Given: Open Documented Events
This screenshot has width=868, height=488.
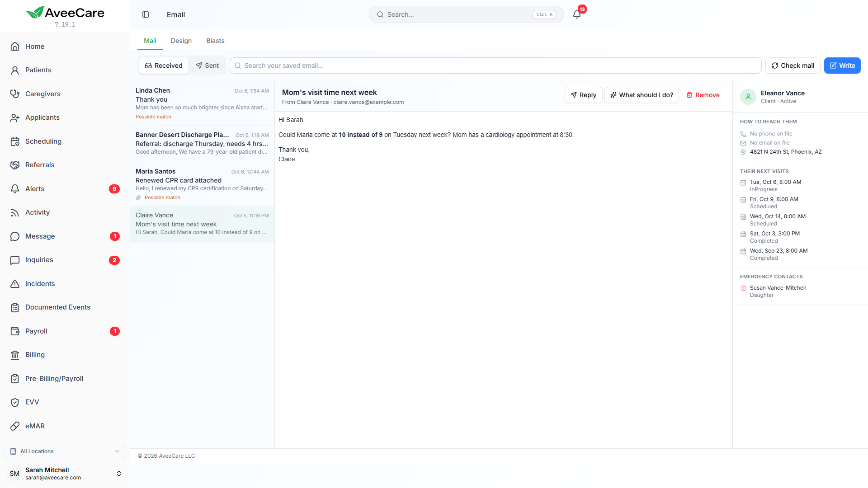Looking at the screenshot, I should click(x=65, y=307).
